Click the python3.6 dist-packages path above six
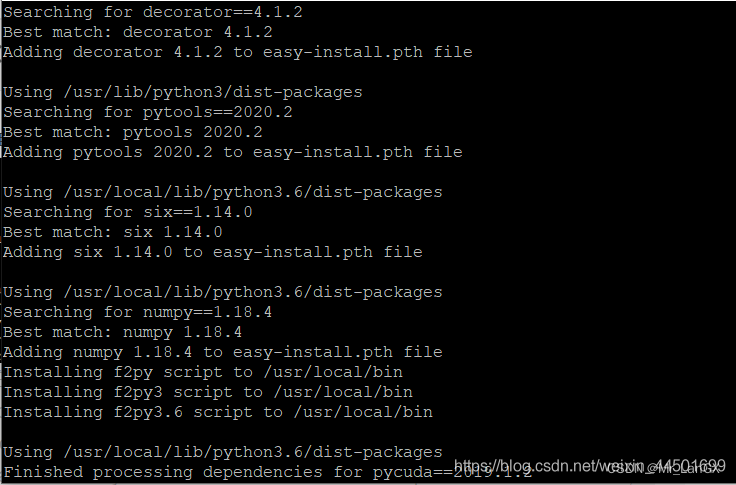This screenshot has height=485, width=736. point(253,192)
